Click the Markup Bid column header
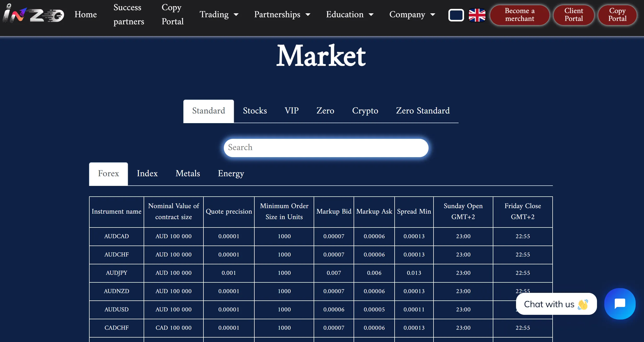Screen dimensions: 644x342 tap(334, 212)
